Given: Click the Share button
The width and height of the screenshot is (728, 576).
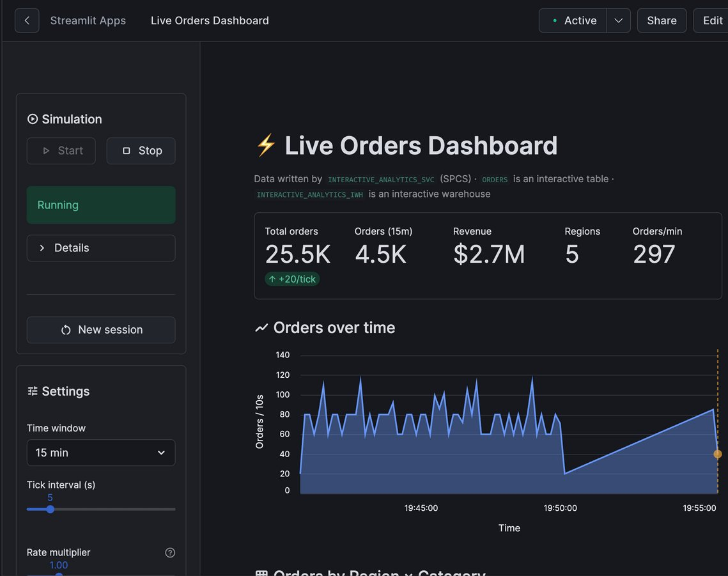Looking at the screenshot, I should coord(662,20).
